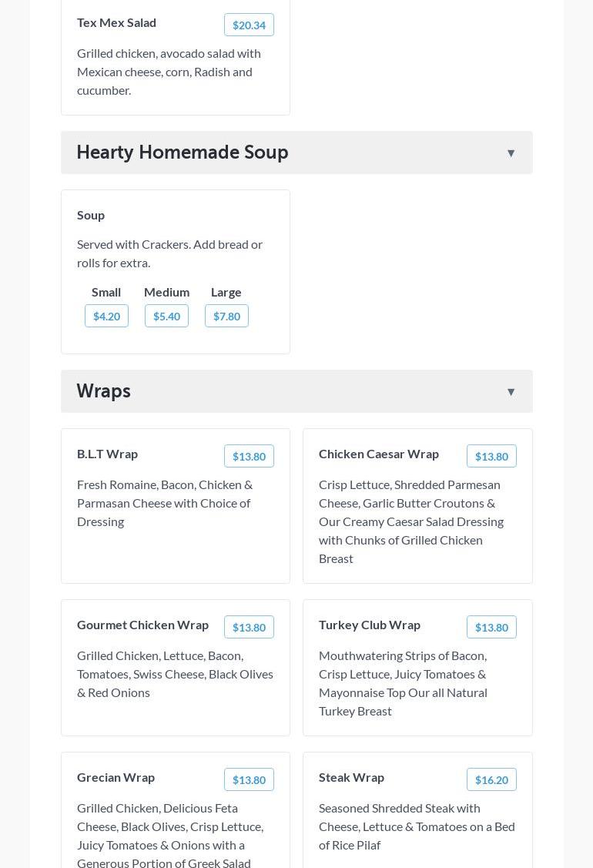Add Turkey Club Wrap at $13.80
The height and width of the screenshot is (868, 593).
[x=491, y=628]
